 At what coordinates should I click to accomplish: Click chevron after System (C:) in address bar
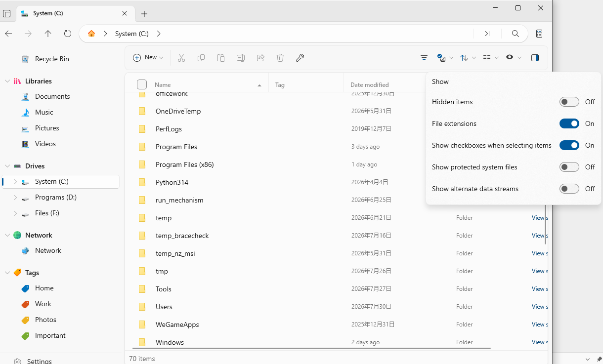159,34
